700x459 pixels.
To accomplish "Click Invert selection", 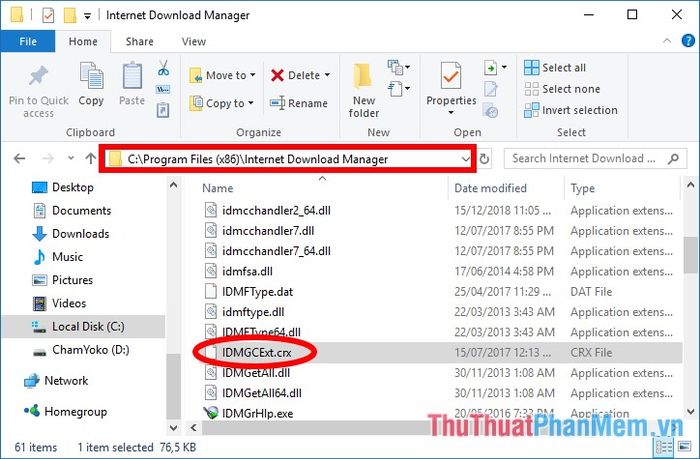I will 571,110.
